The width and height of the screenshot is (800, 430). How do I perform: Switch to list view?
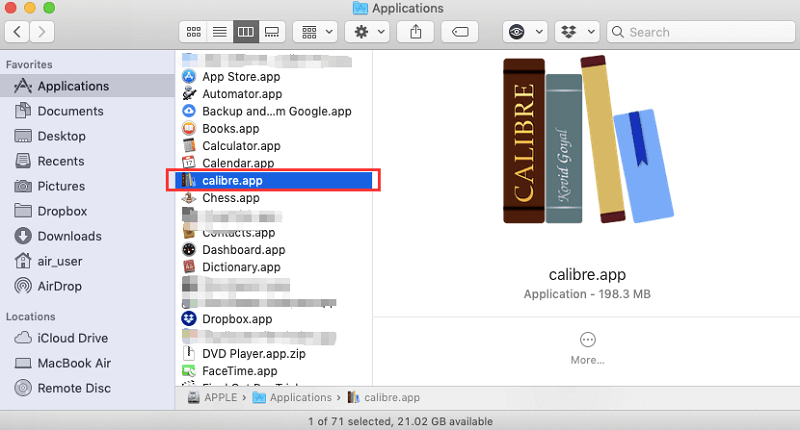[220, 32]
